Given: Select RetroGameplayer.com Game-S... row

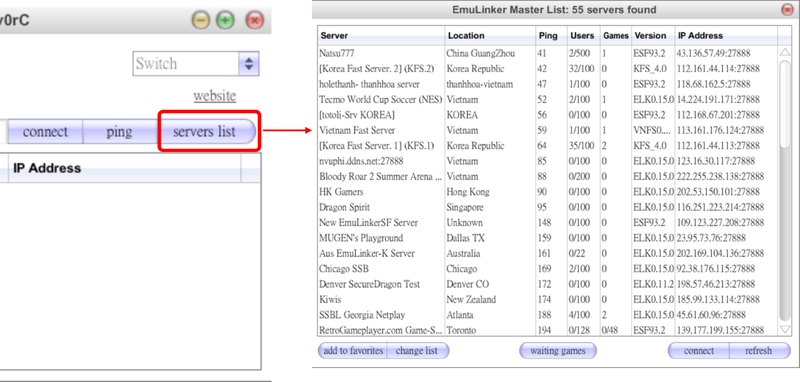Looking at the screenshot, I should coord(547,330).
